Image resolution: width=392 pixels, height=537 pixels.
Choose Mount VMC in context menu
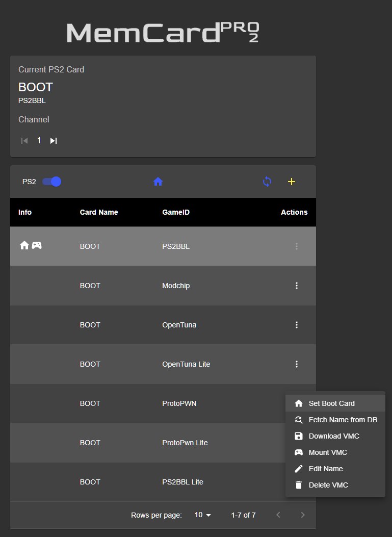[x=328, y=452]
